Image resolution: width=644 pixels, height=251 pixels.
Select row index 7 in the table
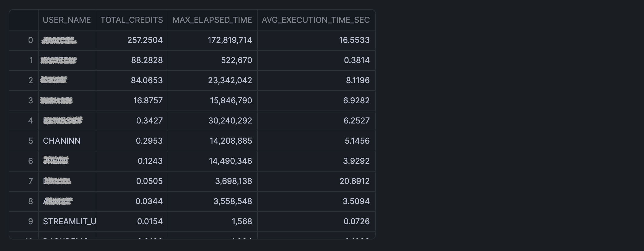31,181
